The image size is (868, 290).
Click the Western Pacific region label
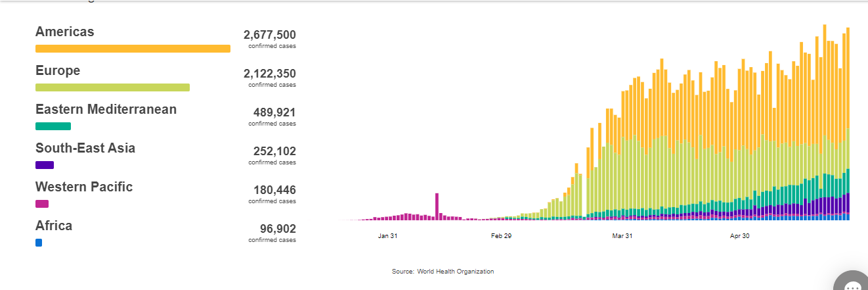tap(84, 187)
